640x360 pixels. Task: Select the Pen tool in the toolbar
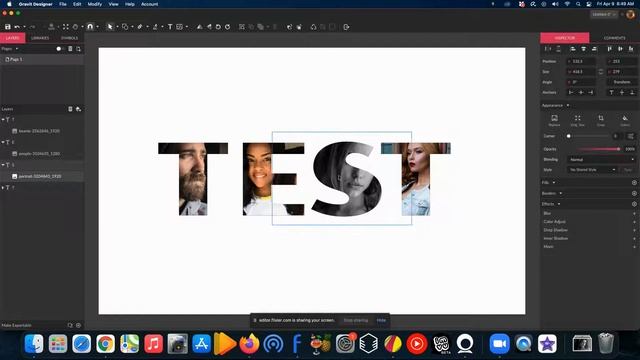click(140, 27)
